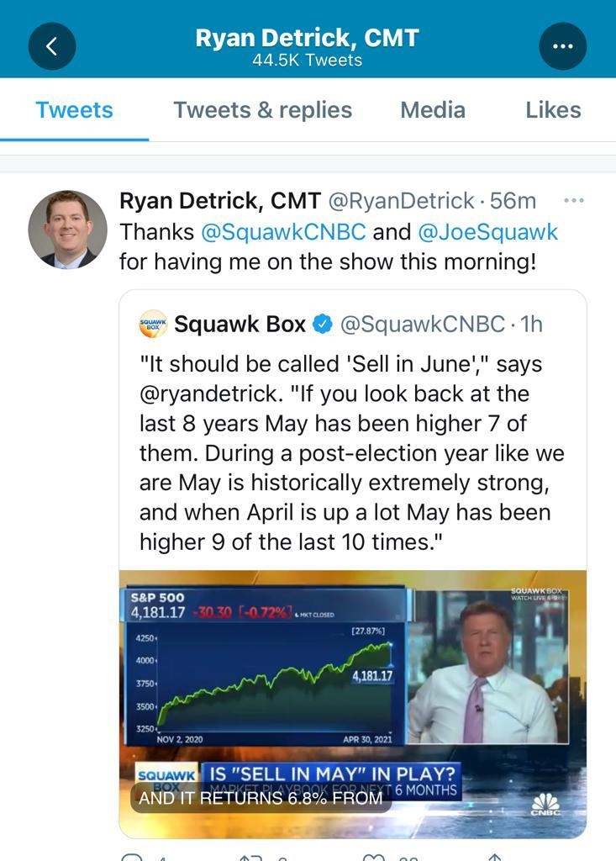616x861 pixels.
Task: Click the verified badge next to Squawk Box
Action: click(x=323, y=323)
